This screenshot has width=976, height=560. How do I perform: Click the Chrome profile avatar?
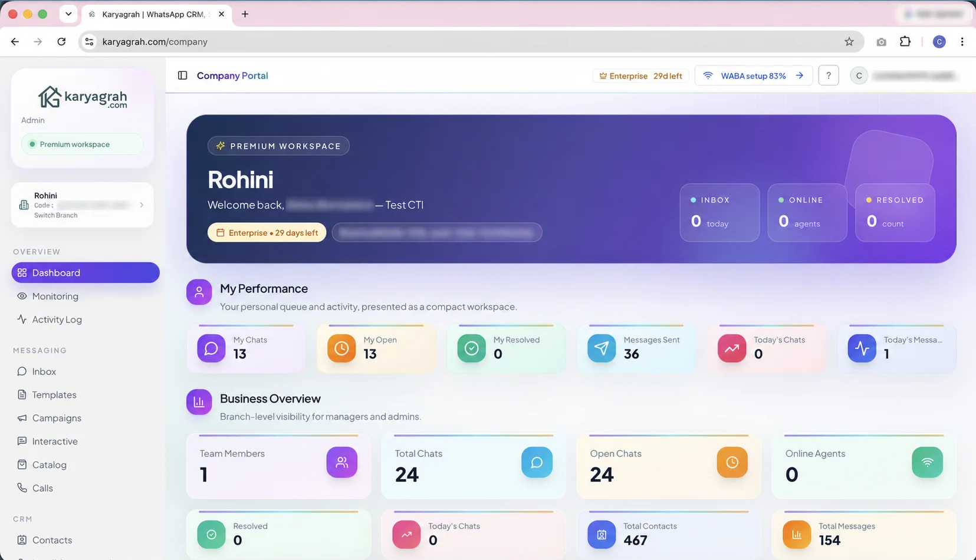(939, 41)
